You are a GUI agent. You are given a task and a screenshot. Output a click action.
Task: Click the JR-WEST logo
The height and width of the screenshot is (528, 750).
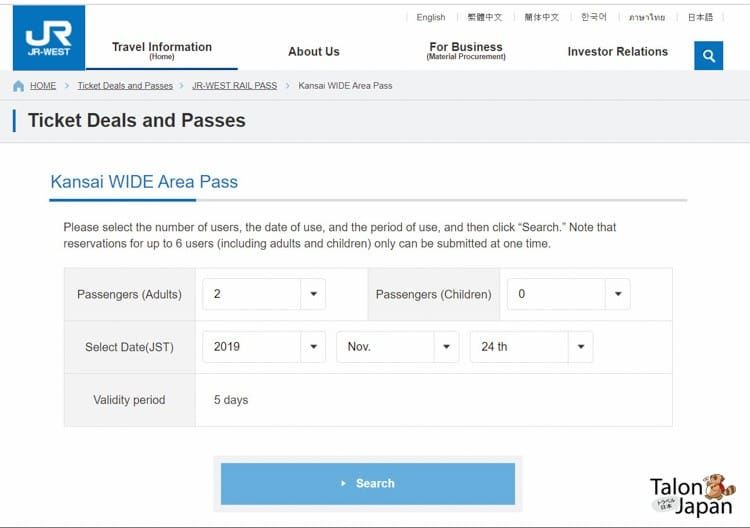(49, 38)
